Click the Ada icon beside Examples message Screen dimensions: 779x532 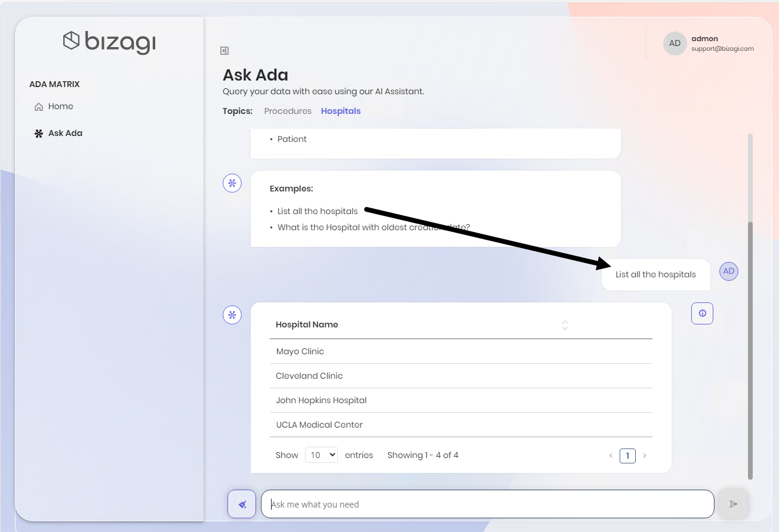point(232,183)
